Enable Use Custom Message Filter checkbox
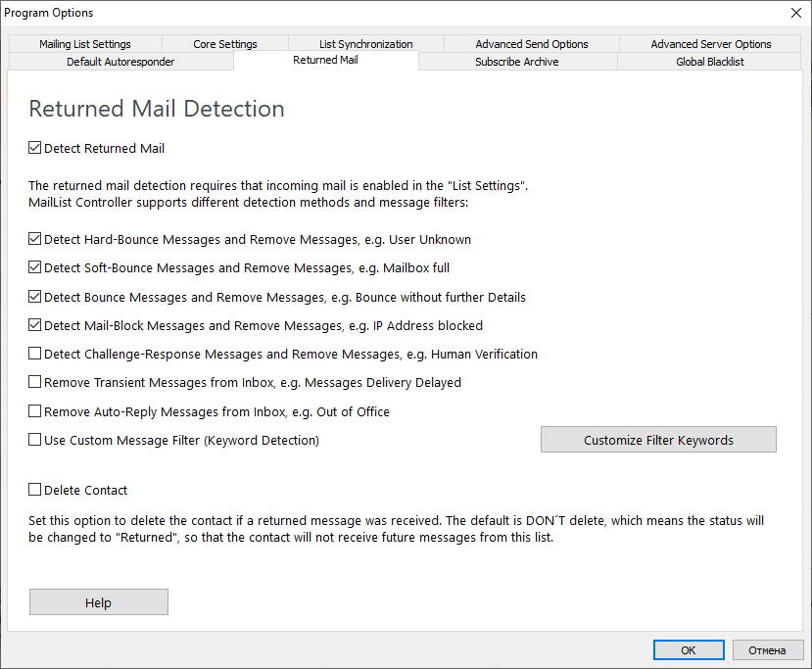The width and height of the screenshot is (812, 669). [x=35, y=440]
